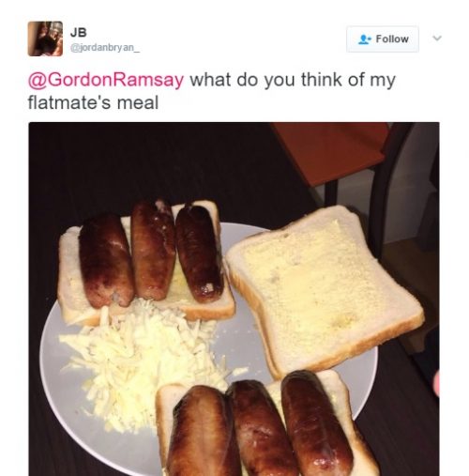Follow the JB account
The width and height of the screenshot is (469, 476).
(x=383, y=39)
